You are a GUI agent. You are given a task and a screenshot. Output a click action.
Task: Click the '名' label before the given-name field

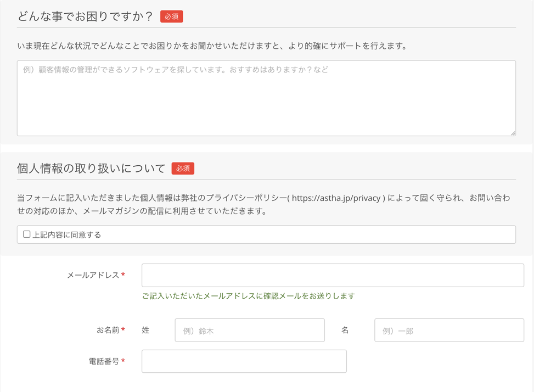pos(345,330)
